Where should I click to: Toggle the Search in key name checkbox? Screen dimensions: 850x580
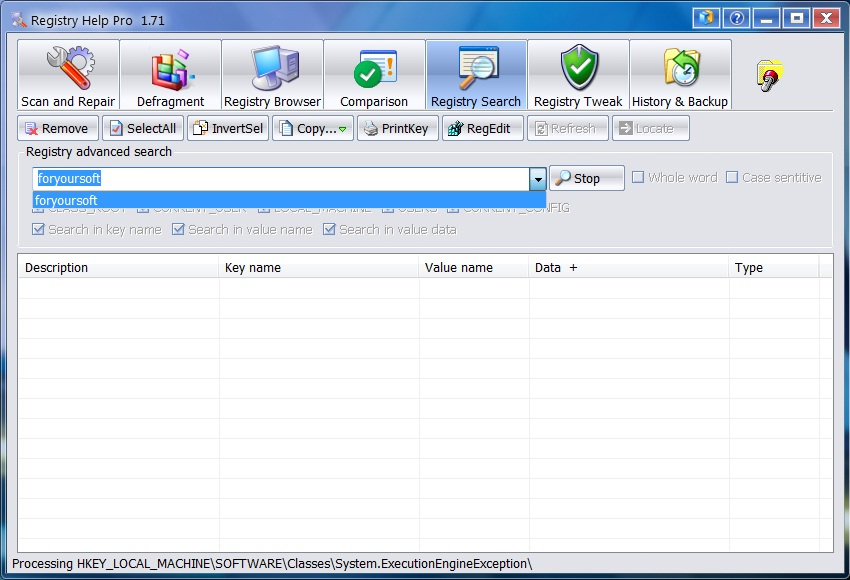(39, 229)
